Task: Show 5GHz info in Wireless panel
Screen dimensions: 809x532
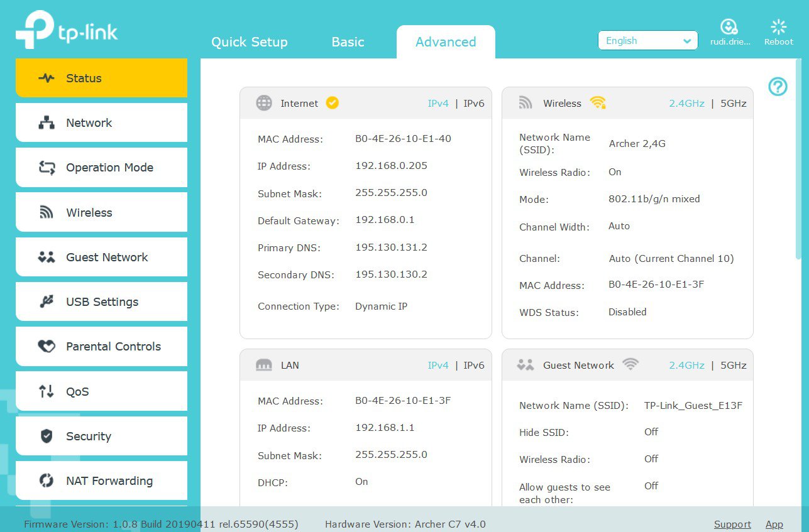Action: 734,104
